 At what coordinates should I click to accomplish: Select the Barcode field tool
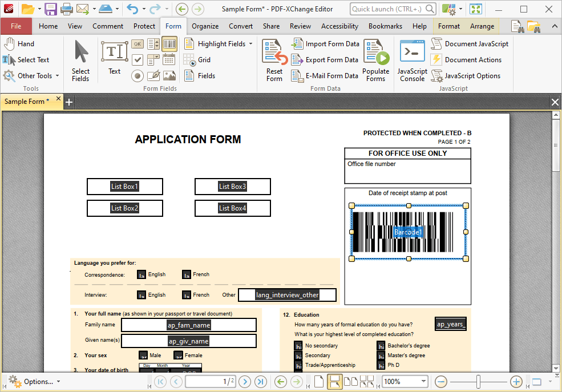pyautogui.click(x=169, y=44)
